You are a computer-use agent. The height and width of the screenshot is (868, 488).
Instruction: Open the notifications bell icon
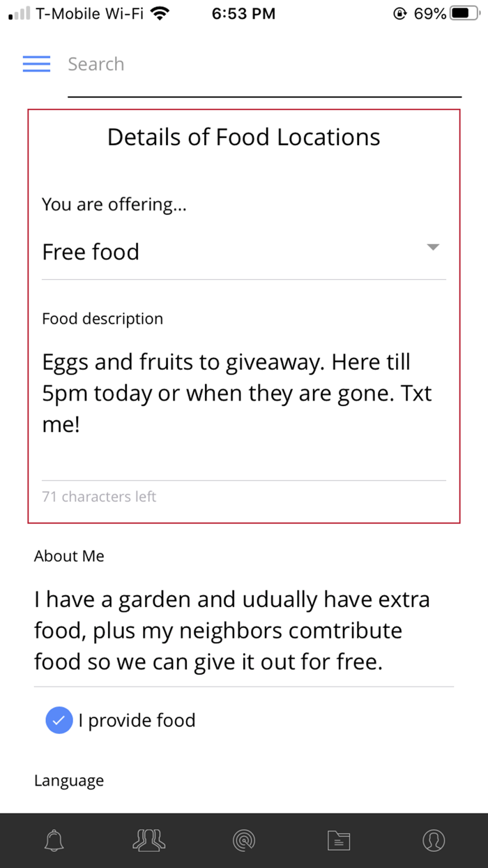(54, 840)
